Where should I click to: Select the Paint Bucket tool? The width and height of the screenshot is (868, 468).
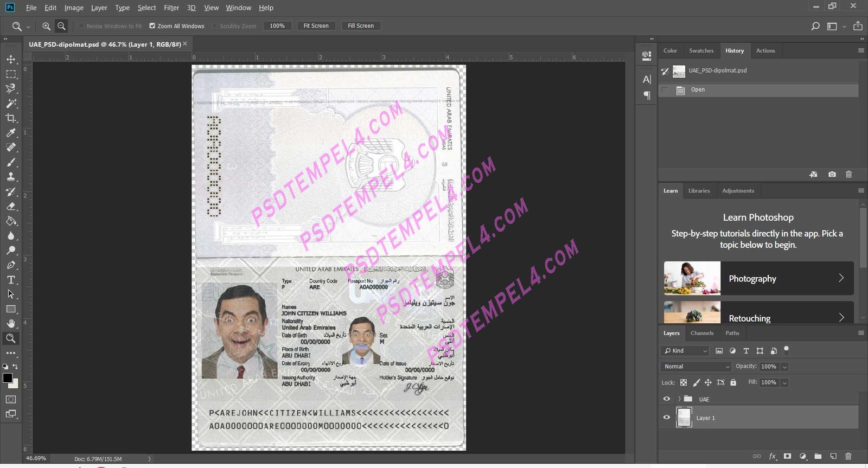click(11, 221)
